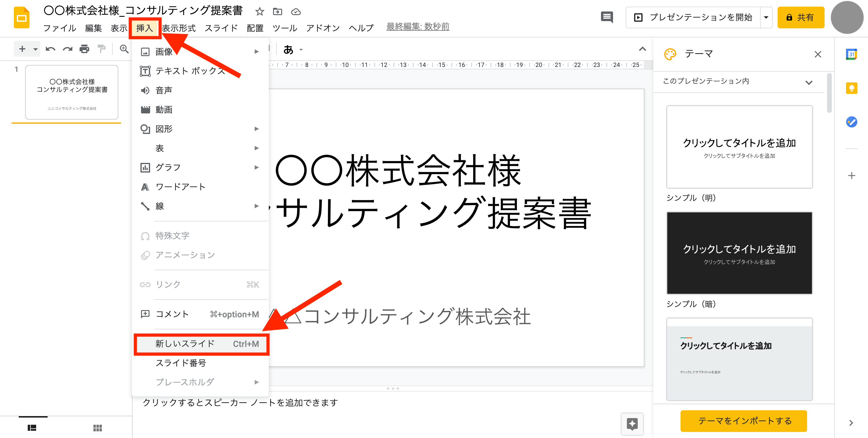The image size is (868, 438).
Task: Click the account avatar
Action: click(847, 17)
